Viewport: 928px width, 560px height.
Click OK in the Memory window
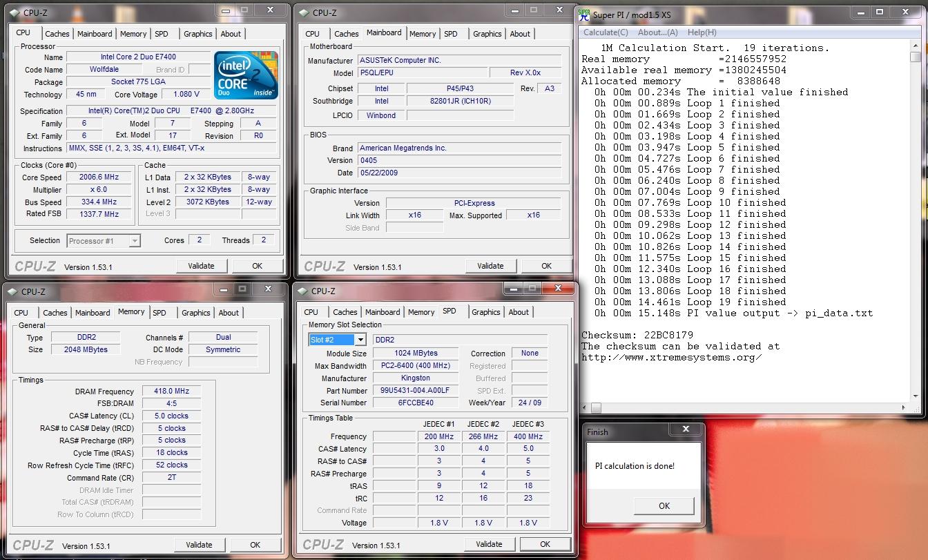255,545
